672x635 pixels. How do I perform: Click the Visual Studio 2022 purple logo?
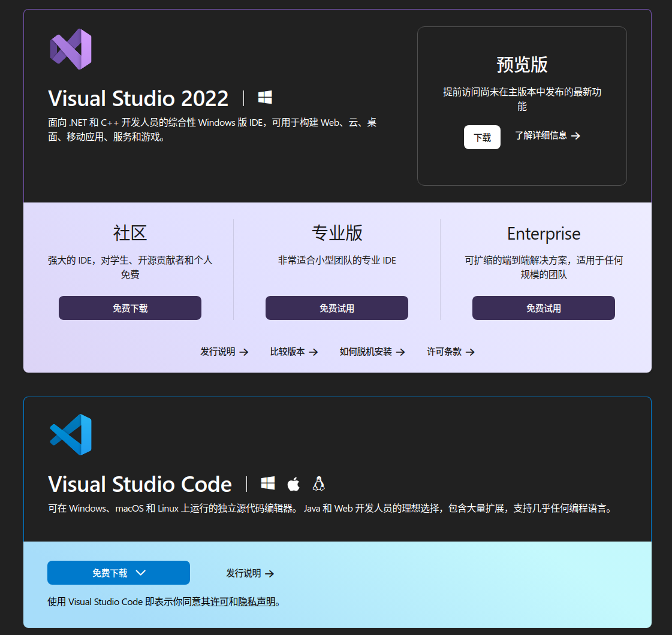(x=71, y=49)
